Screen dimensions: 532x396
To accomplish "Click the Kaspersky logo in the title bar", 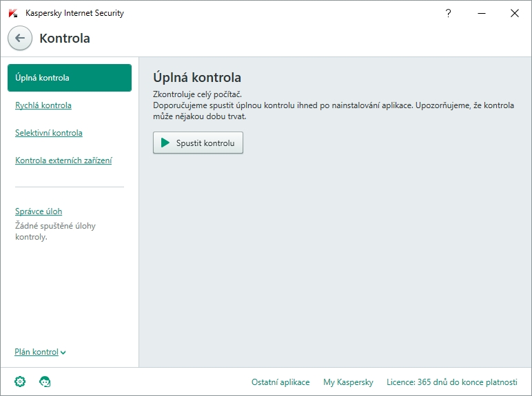I will [13, 13].
